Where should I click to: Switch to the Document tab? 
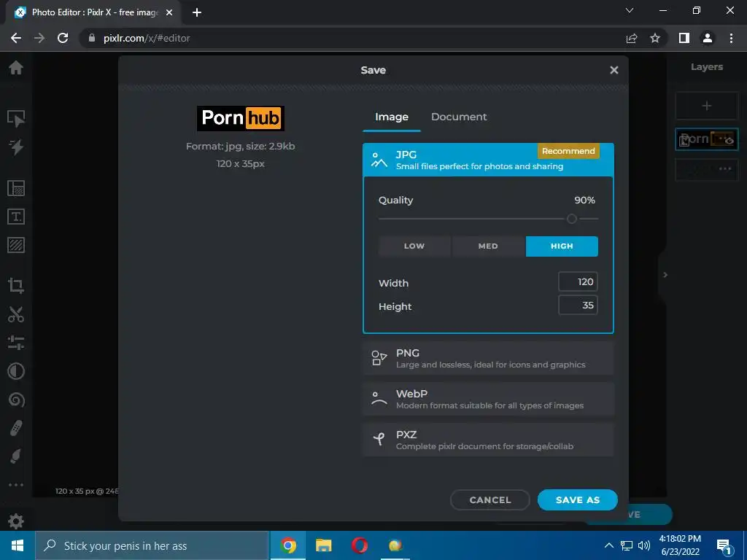459,117
